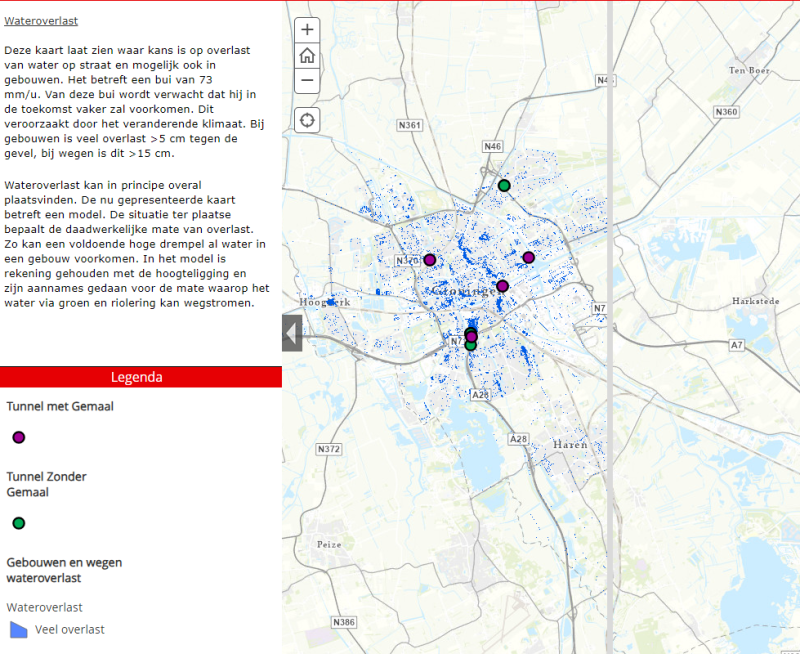Select the green tunnel marker near N46
Screen dimensions: 800x654
tap(504, 185)
